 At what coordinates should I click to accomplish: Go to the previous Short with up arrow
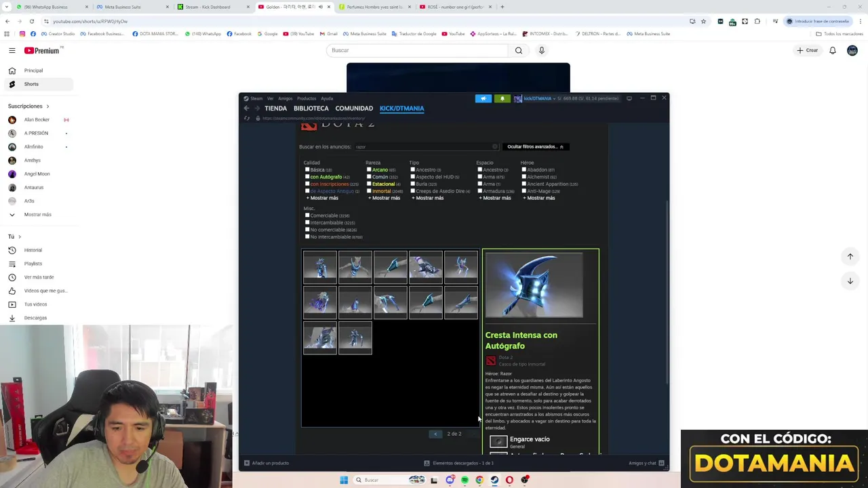[x=850, y=256]
